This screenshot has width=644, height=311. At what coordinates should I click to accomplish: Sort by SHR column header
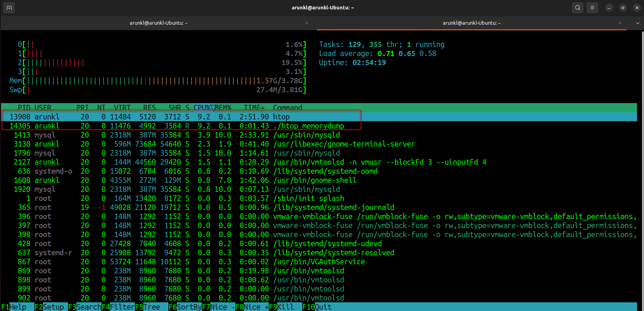pyautogui.click(x=175, y=108)
